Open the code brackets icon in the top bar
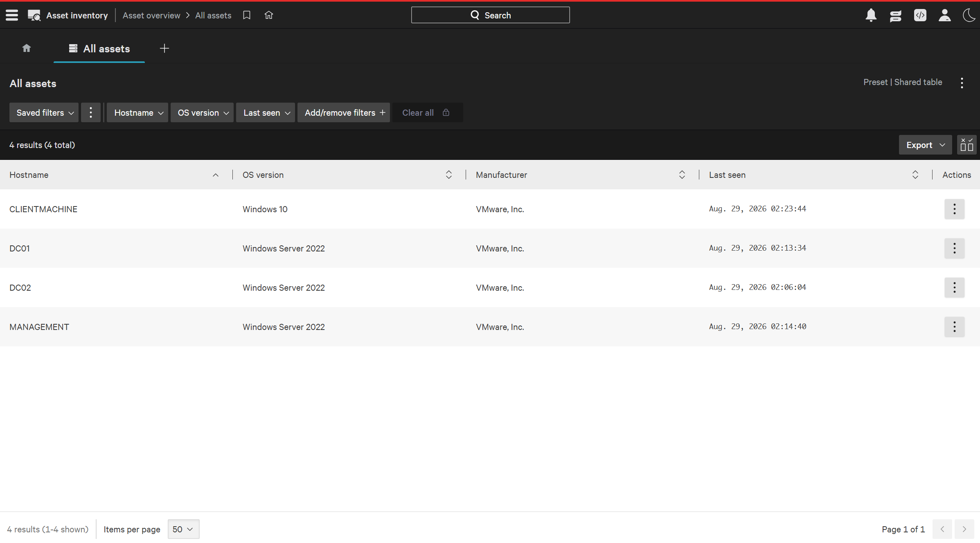980x543 pixels. [920, 15]
